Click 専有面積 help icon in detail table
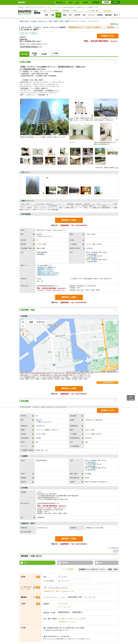Screen dimensions: 138x644 coord(34,244)
